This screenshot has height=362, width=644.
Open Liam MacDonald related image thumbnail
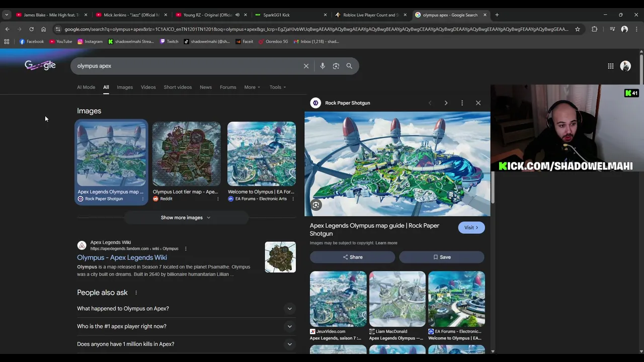(397, 299)
